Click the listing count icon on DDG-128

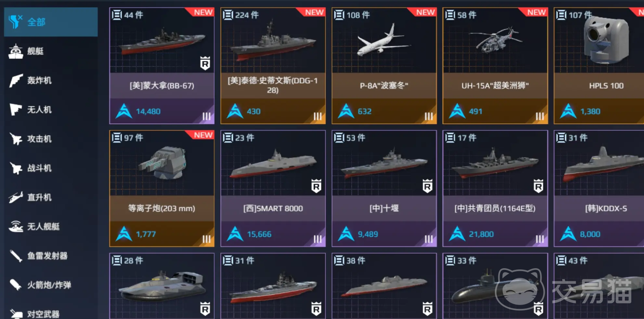tap(228, 15)
